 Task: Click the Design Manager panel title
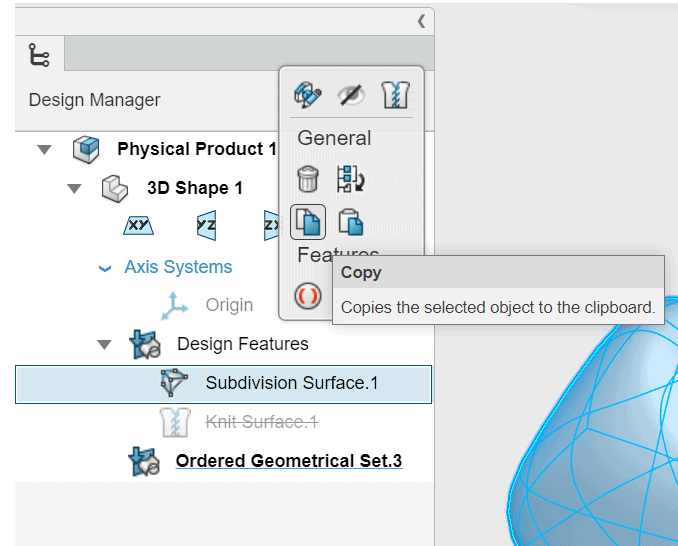[94, 100]
